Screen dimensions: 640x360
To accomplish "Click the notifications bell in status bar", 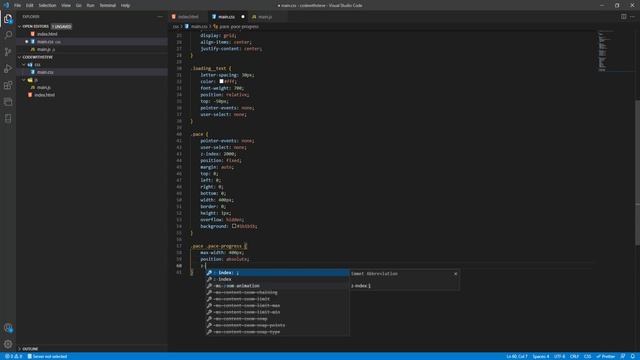I will click(633, 356).
